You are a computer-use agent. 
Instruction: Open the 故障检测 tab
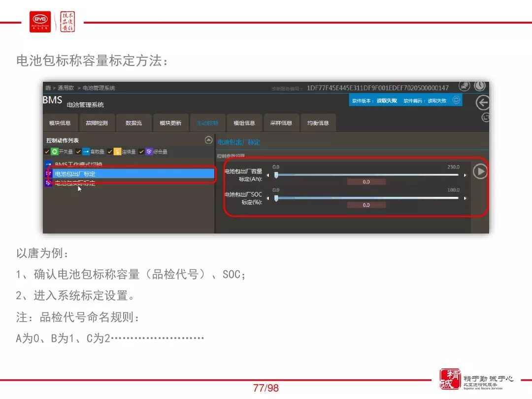[x=97, y=123]
